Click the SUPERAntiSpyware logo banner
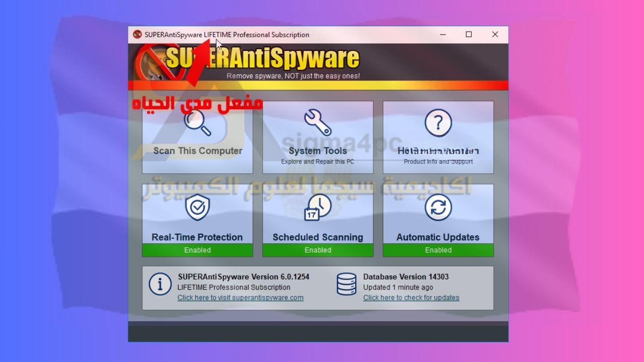Viewport: 644px width, 362px height. point(262,59)
